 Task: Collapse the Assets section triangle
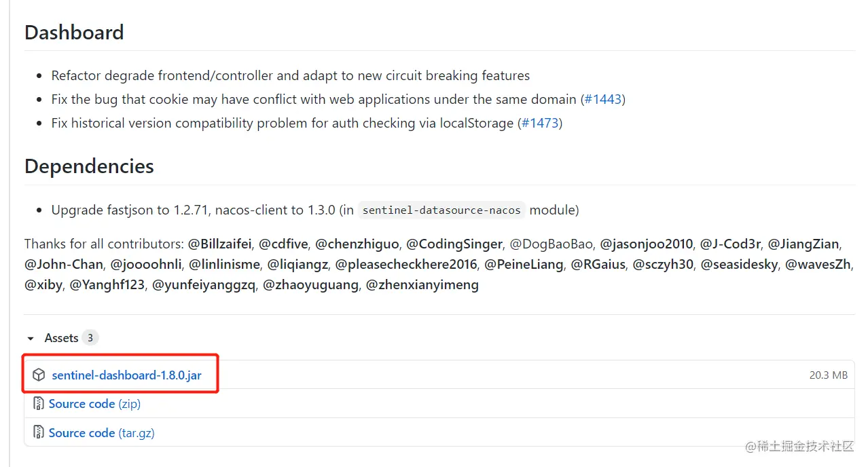click(x=30, y=338)
